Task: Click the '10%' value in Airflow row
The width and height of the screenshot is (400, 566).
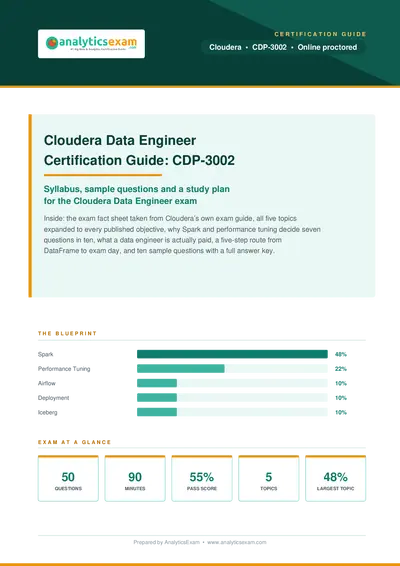Action: pyautogui.click(x=341, y=383)
